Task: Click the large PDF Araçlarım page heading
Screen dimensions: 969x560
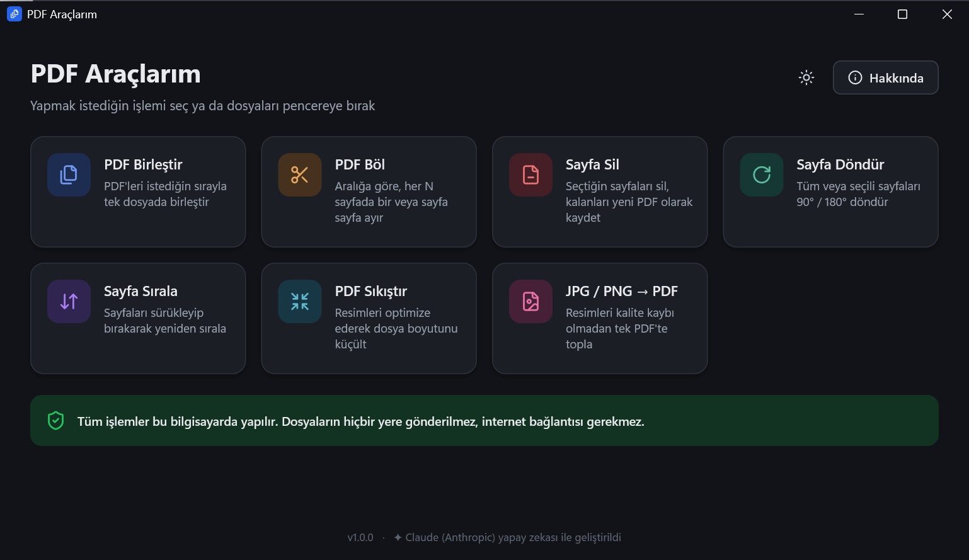Action: pos(116,74)
